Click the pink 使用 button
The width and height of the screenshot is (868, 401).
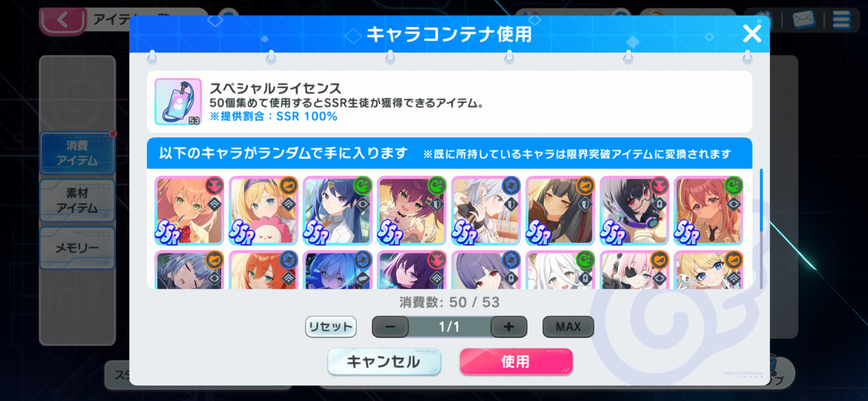click(516, 361)
